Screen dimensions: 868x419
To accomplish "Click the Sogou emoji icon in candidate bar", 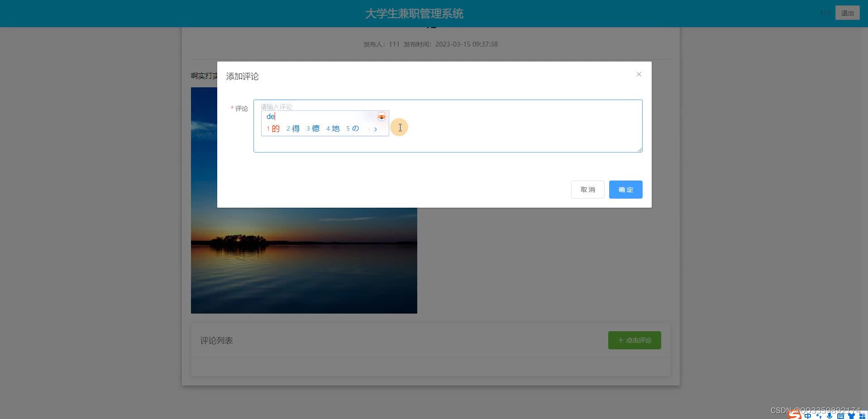I will [382, 117].
